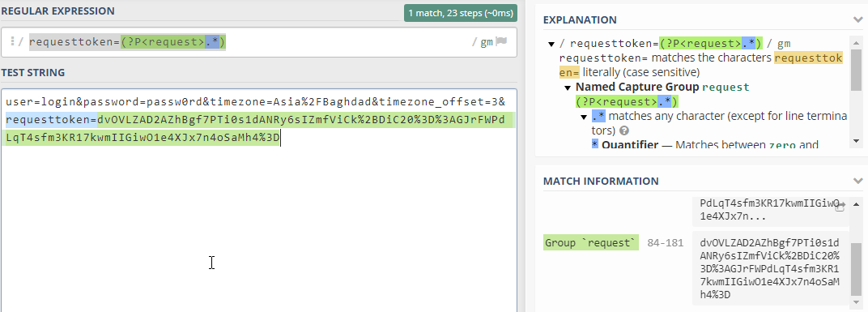Click 'Named Capture Group request' heading text
Screen dimensions: 868x312
662,88
